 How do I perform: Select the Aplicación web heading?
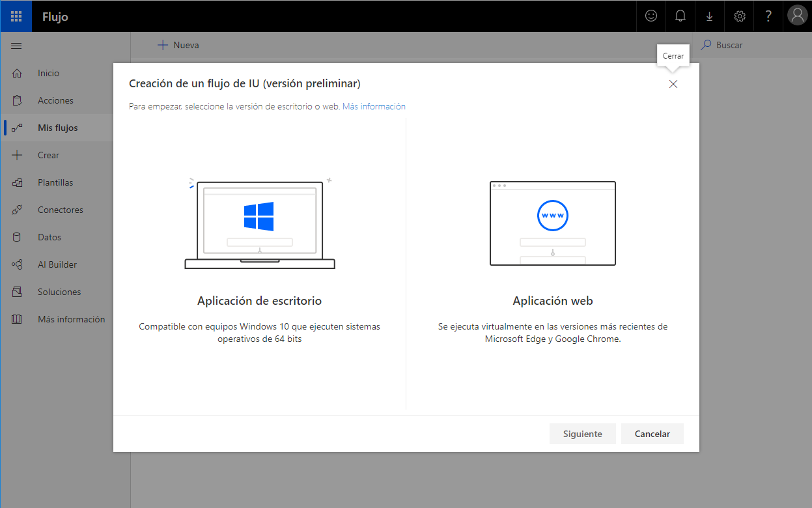(x=553, y=301)
